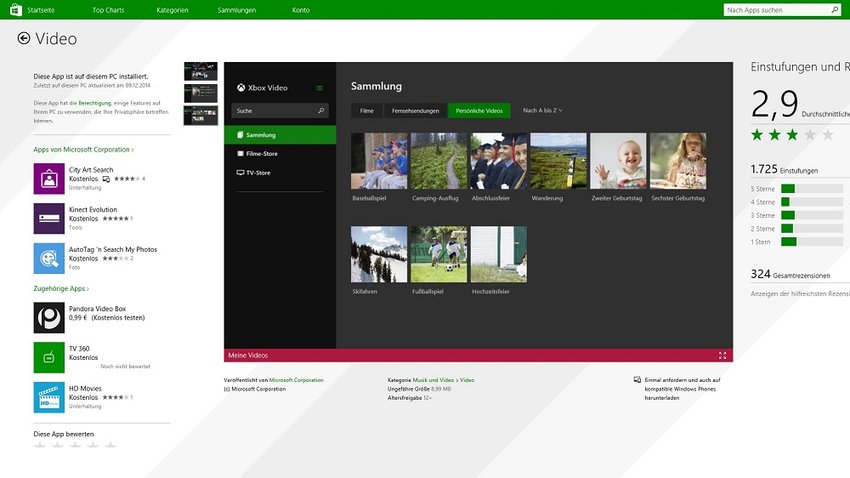
Task: Click the search magnifier in the Store search box
Action: (x=834, y=10)
